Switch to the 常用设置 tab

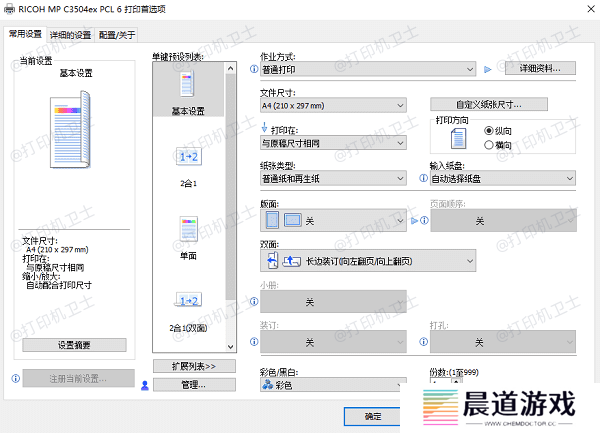click(25, 34)
